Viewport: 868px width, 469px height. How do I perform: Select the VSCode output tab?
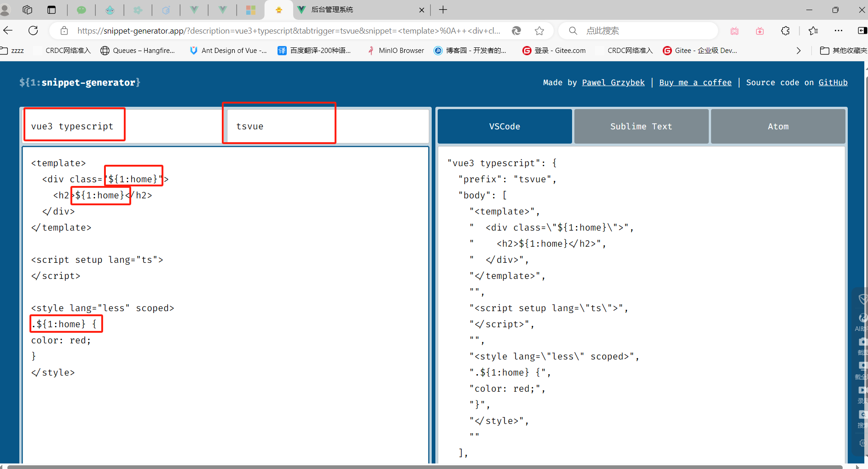pos(504,126)
